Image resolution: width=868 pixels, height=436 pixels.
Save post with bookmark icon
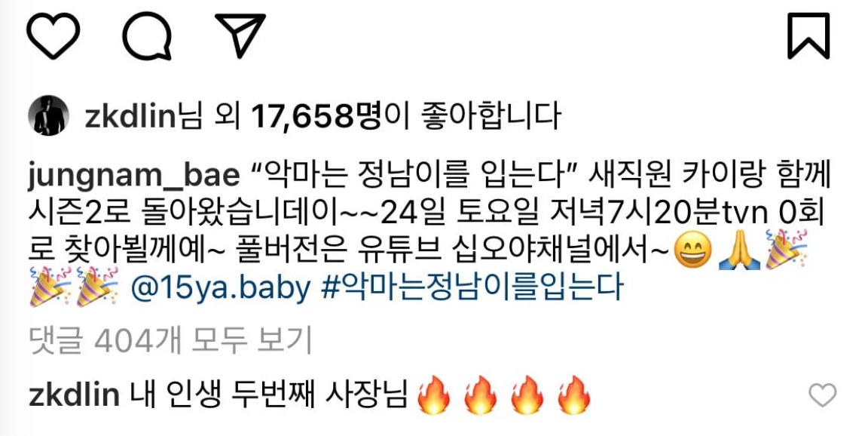tap(808, 36)
